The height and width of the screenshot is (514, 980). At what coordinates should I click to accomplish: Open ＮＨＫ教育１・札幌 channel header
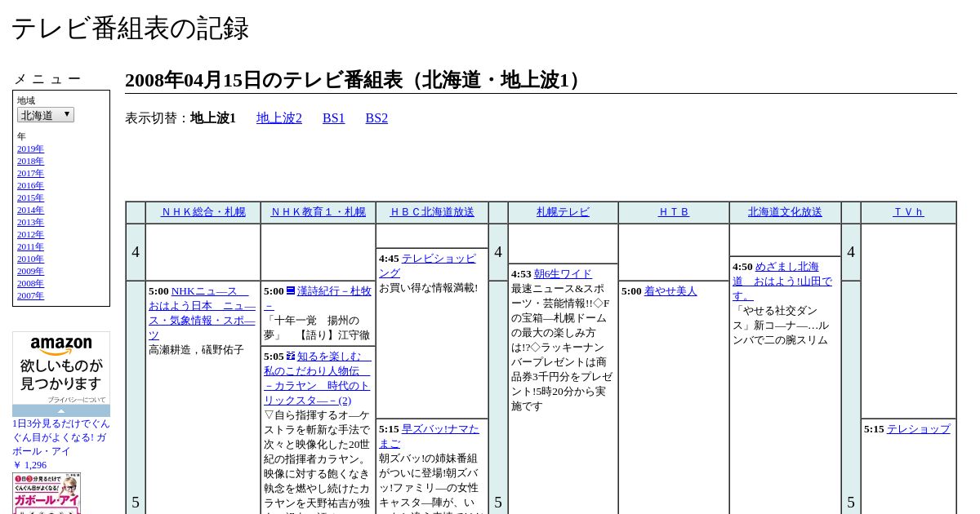pos(318,212)
